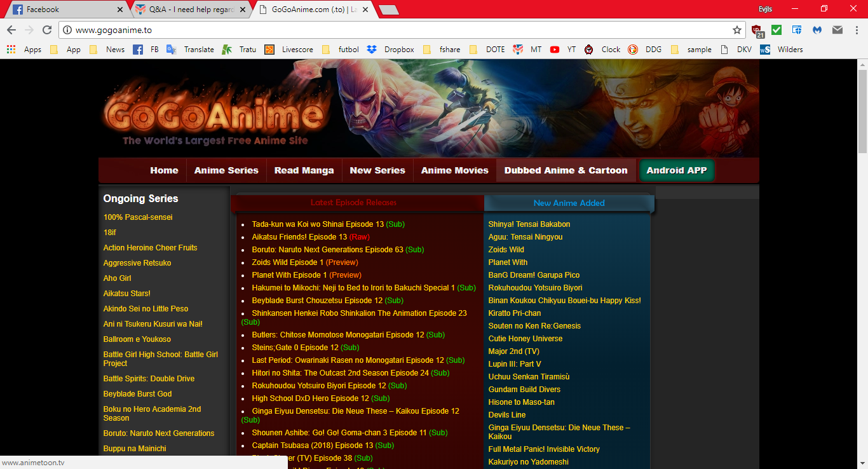The width and height of the screenshot is (868, 469).
Task: Open the Translate bookmark
Action: [191, 50]
